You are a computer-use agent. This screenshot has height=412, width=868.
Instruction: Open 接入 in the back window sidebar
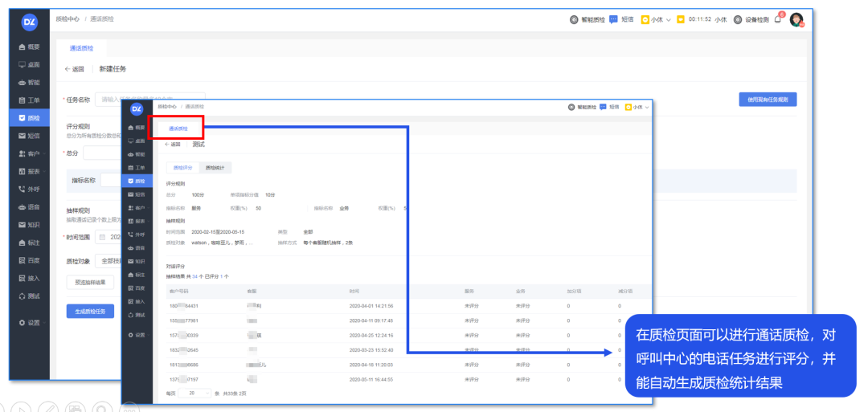point(30,278)
